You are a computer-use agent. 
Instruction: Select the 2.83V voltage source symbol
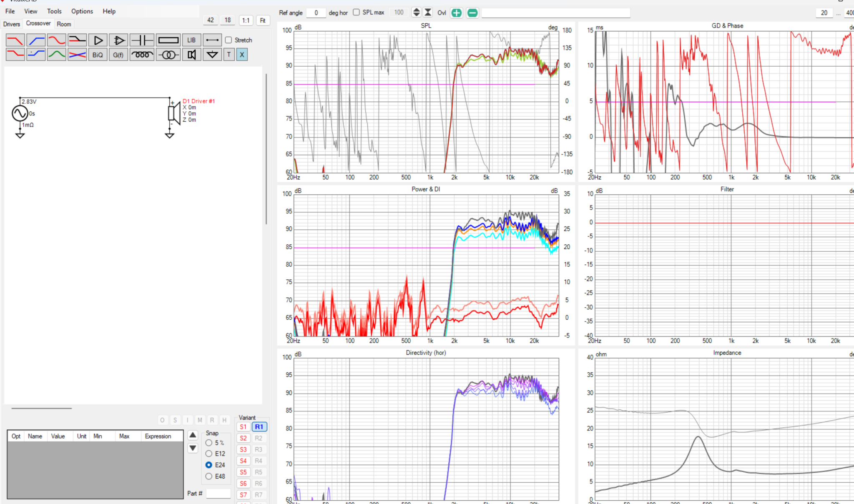20,113
